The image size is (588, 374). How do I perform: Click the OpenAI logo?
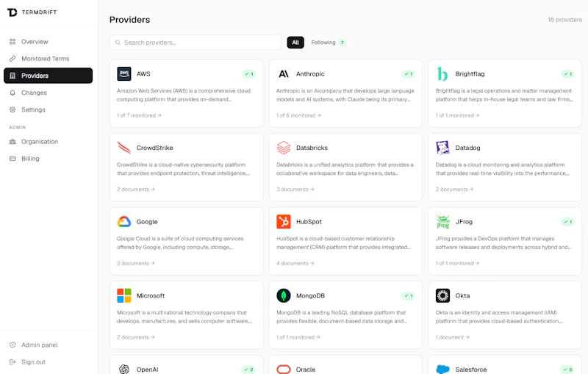coord(124,369)
